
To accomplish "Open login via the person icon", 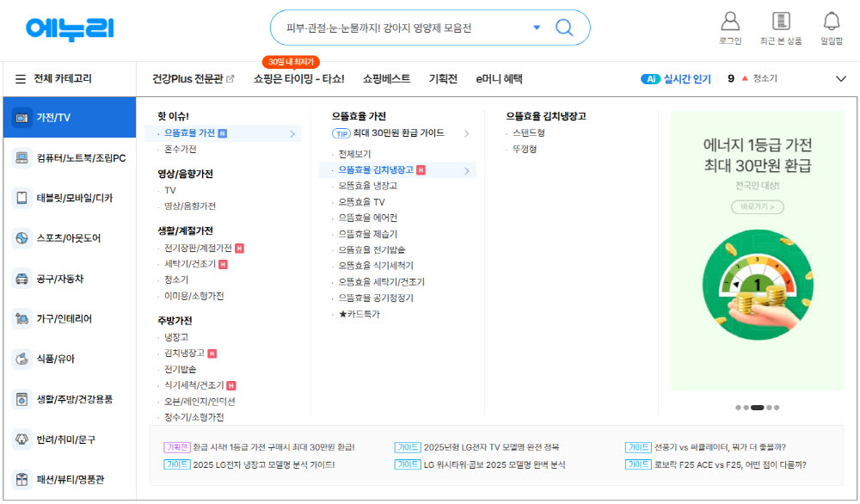I will 729,22.
